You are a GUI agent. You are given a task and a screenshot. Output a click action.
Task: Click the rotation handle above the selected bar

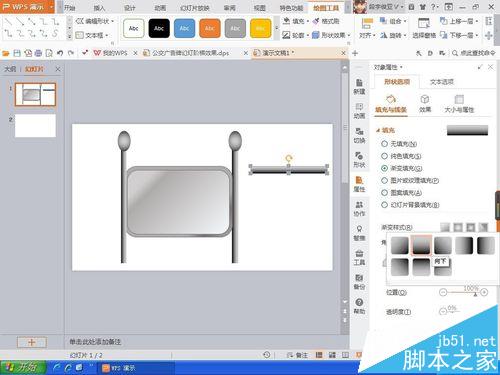coord(289,158)
